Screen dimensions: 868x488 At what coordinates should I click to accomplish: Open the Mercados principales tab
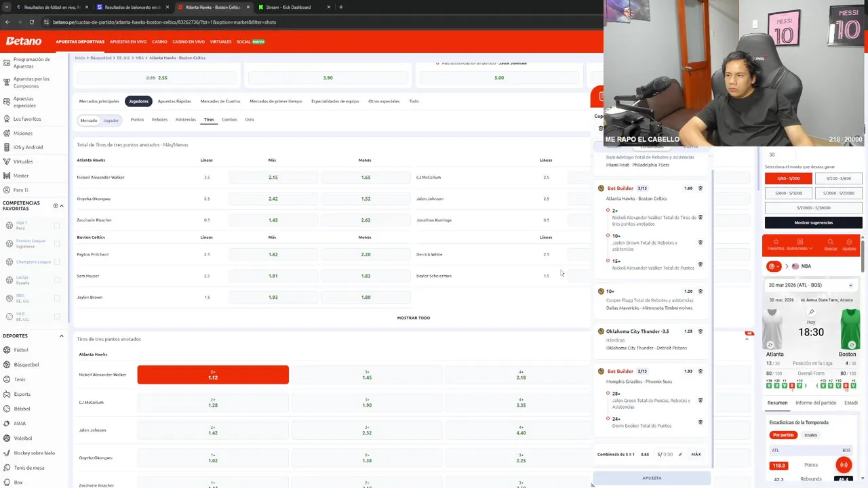coord(99,101)
